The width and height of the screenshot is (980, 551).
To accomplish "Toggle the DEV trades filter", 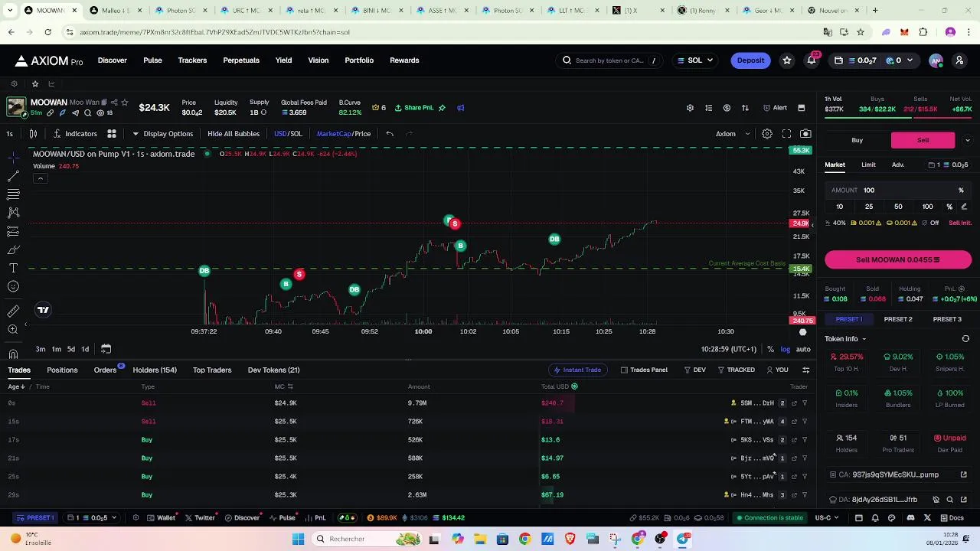I will pyautogui.click(x=695, y=370).
